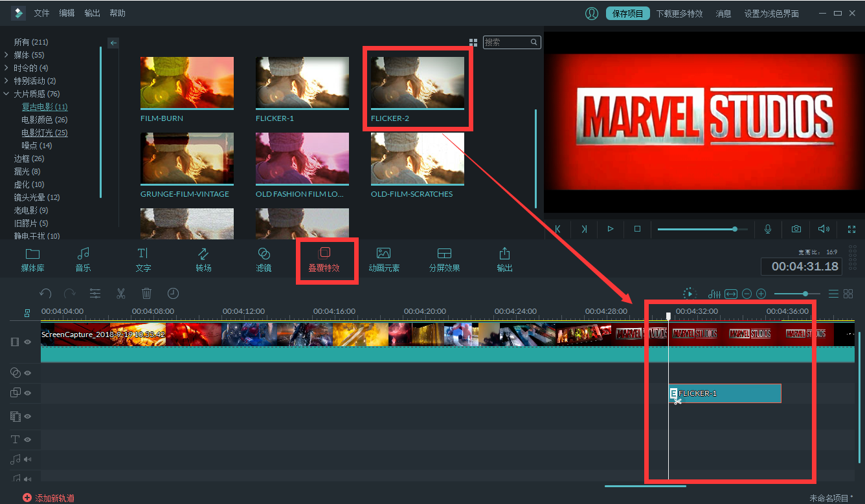Click the preview volume speaker icon
865x504 pixels.
click(x=824, y=229)
